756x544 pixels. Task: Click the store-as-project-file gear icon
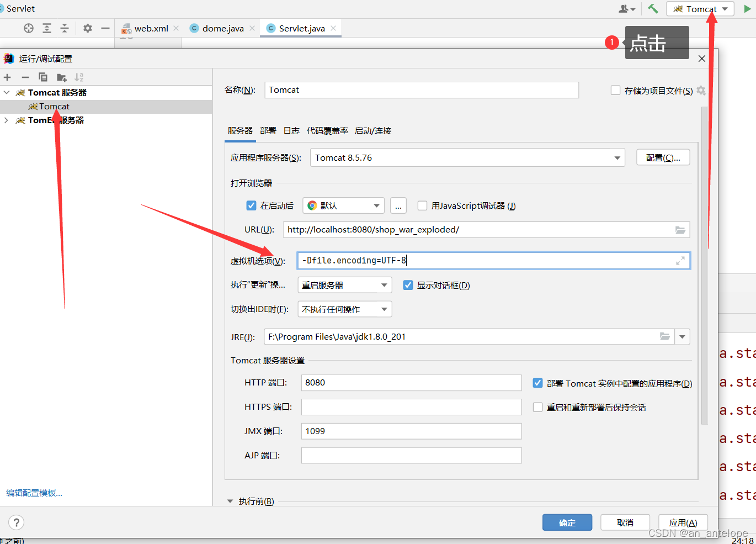coord(701,91)
